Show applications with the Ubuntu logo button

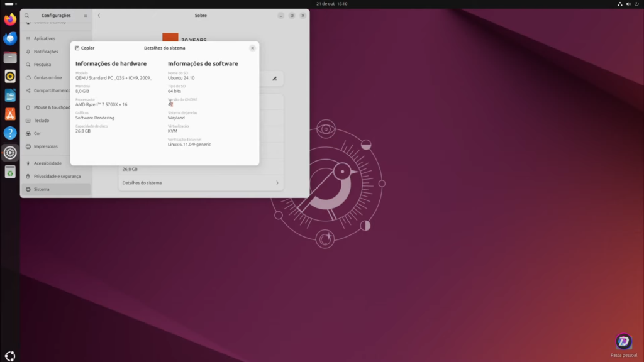[10, 356]
